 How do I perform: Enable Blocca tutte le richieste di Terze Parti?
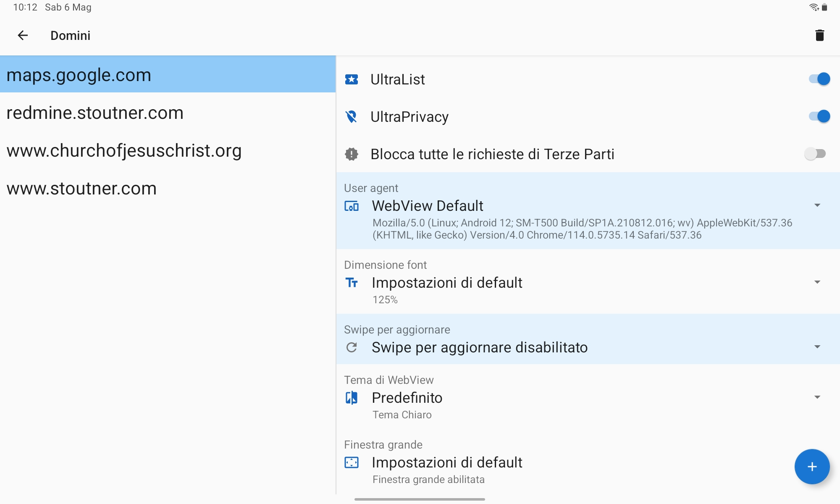point(815,154)
